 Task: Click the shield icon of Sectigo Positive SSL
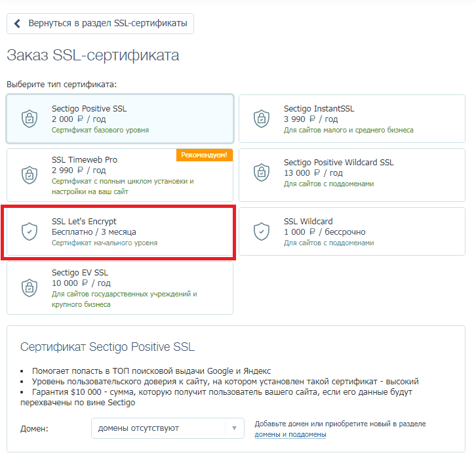30,119
